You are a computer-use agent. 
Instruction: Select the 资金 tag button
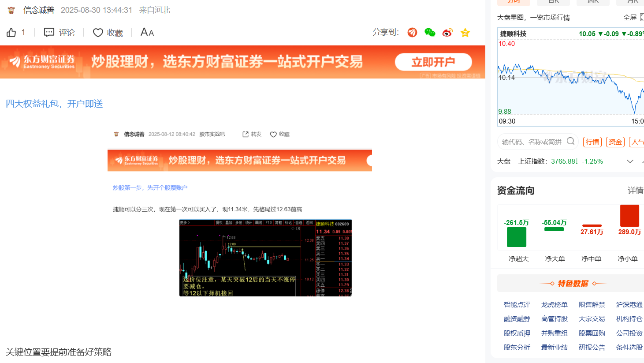tap(615, 142)
